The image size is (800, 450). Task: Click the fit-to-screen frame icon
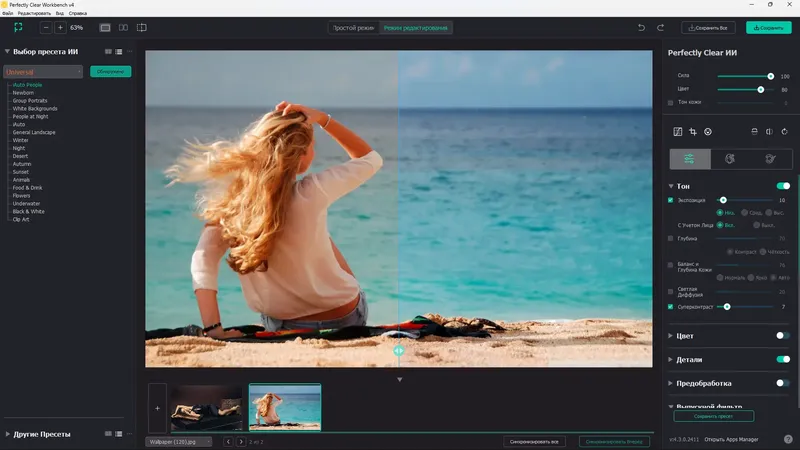coord(18,28)
